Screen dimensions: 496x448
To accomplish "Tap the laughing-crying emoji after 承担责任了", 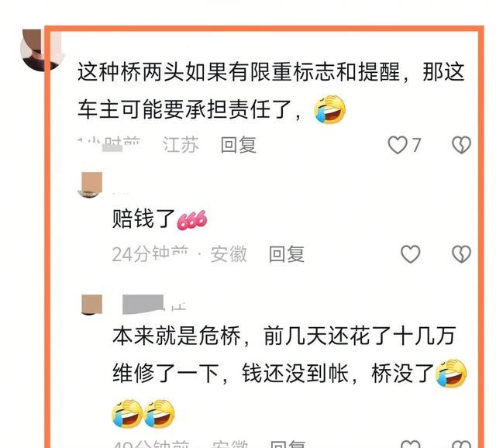I will [x=329, y=109].
